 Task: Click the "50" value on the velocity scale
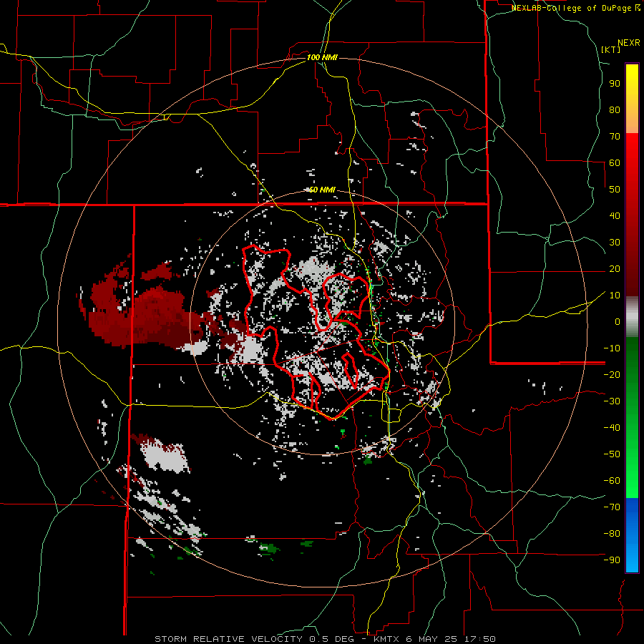(x=615, y=190)
